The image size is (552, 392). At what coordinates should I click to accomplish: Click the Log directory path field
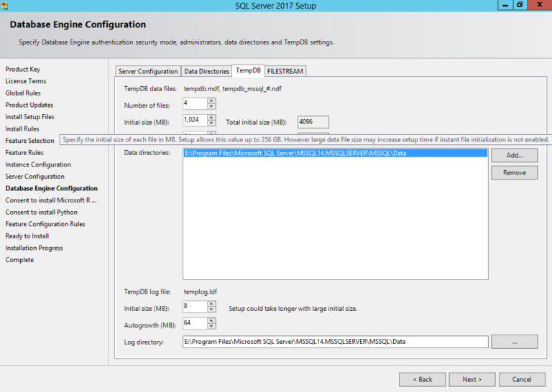click(335, 342)
